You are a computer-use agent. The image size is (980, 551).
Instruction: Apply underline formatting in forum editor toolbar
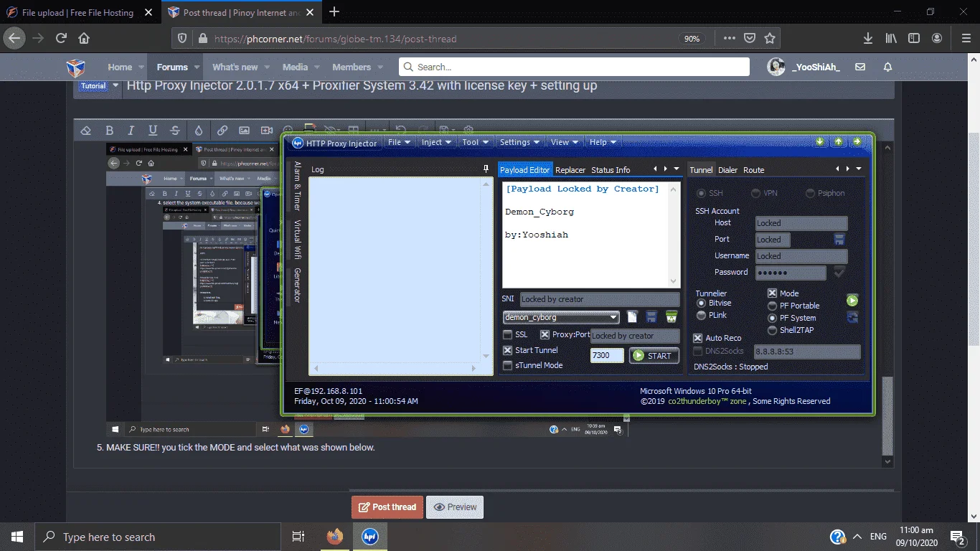[153, 131]
